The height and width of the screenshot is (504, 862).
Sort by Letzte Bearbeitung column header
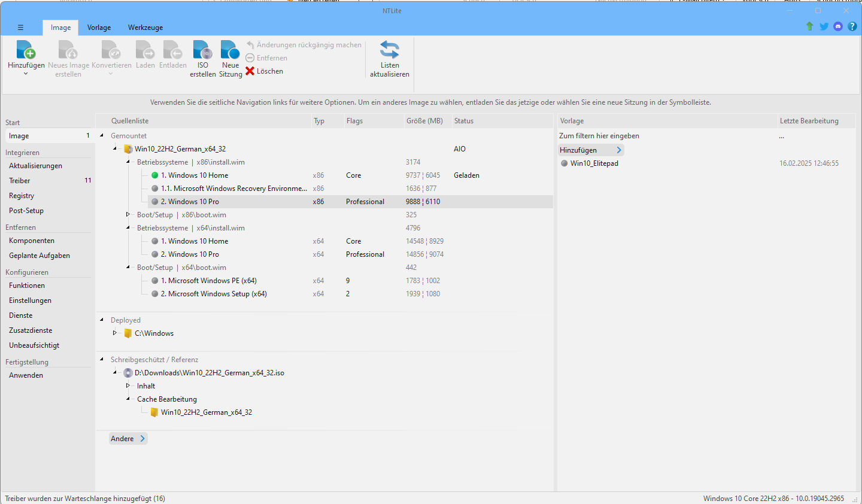pos(817,121)
